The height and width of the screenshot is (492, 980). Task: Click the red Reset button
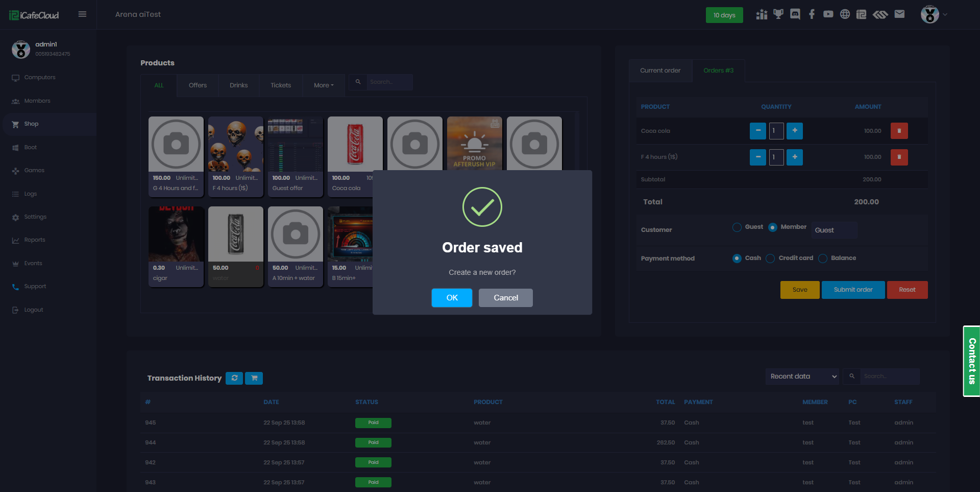(x=908, y=290)
